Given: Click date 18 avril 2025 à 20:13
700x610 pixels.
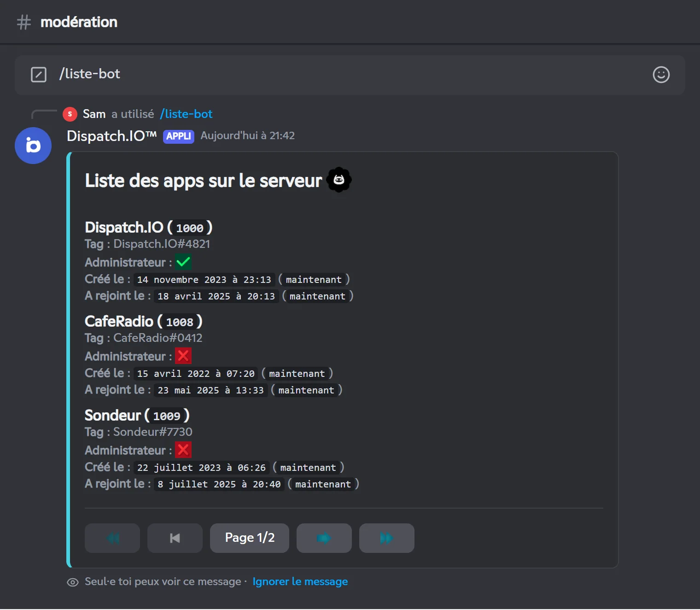Looking at the screenshot, I should coord(216,296).
